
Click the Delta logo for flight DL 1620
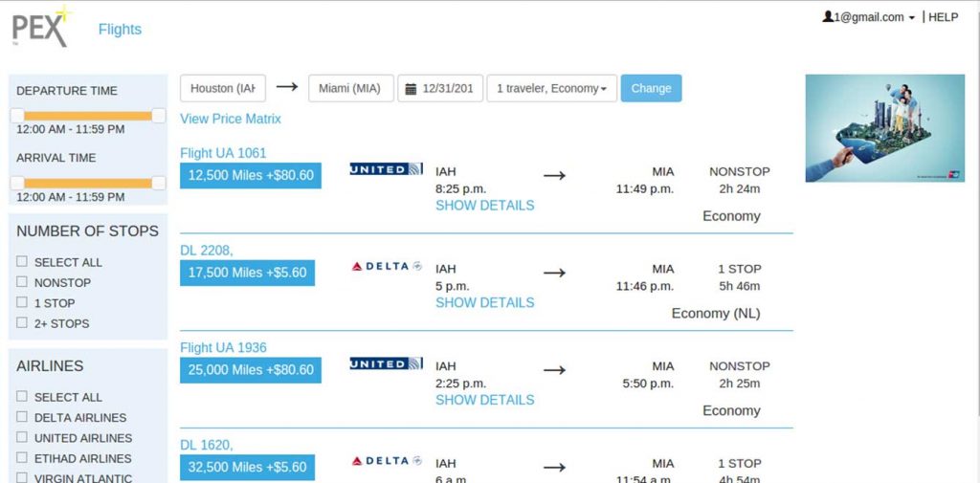[387, 461]
